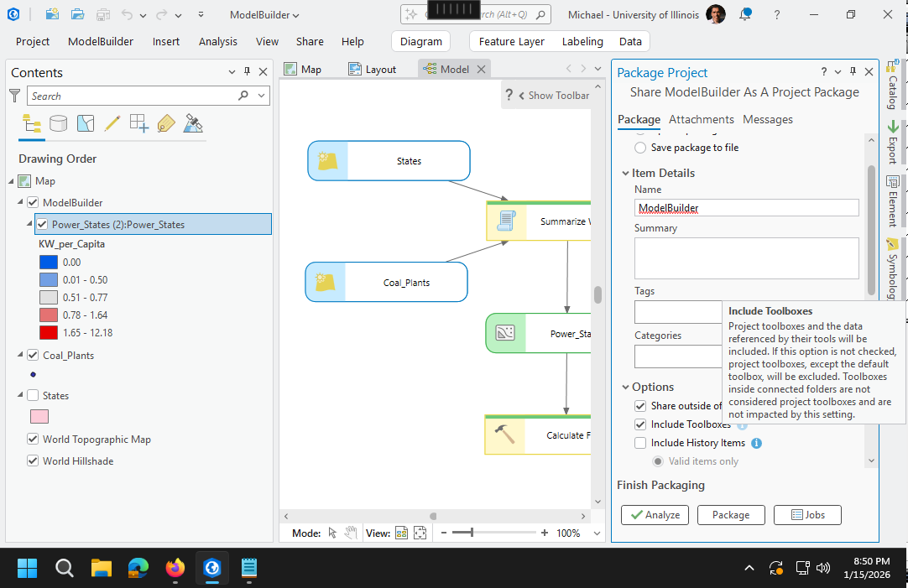Click the Package button
The image size is (908, 588).
coord(730,515)
